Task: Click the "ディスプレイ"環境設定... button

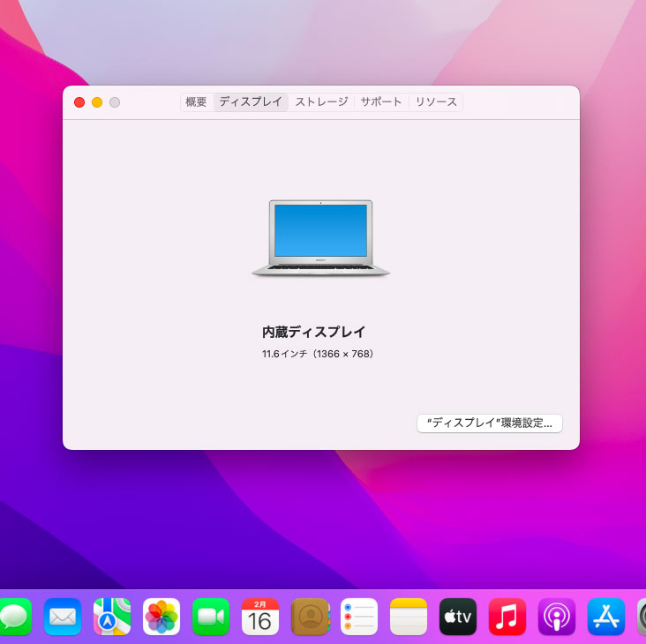Action: click(x=490, y=423)
